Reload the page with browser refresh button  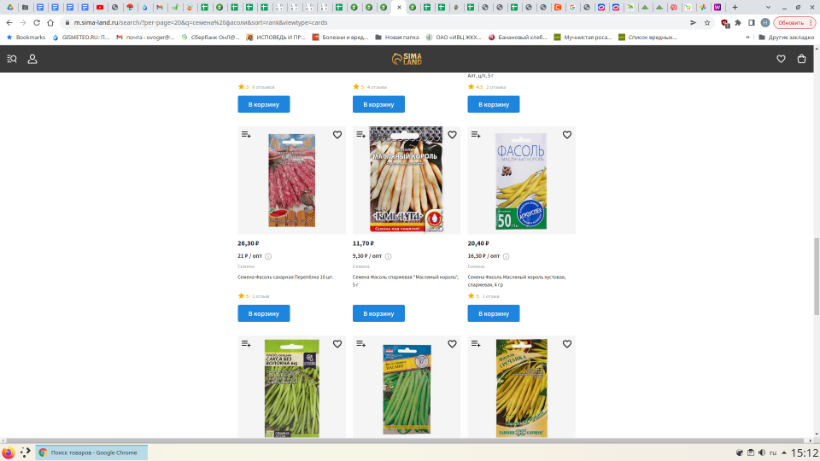pos(36,22)
